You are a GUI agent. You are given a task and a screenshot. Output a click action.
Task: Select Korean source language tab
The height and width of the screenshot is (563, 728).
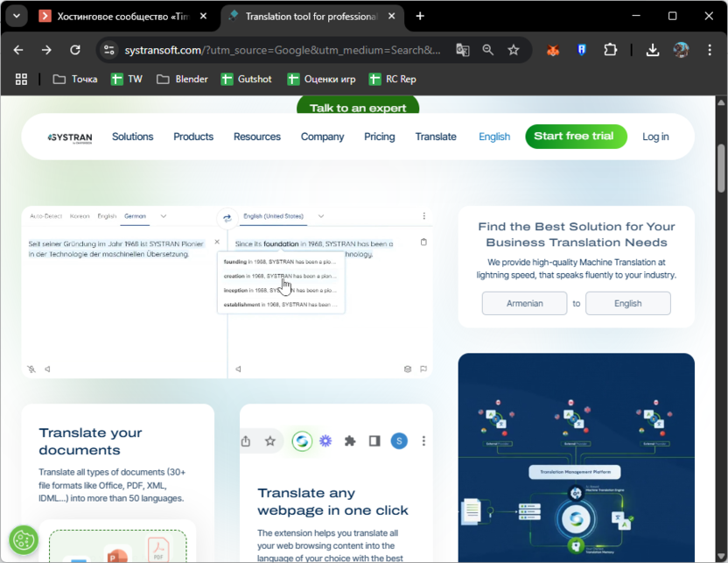[x=80, y=216]
